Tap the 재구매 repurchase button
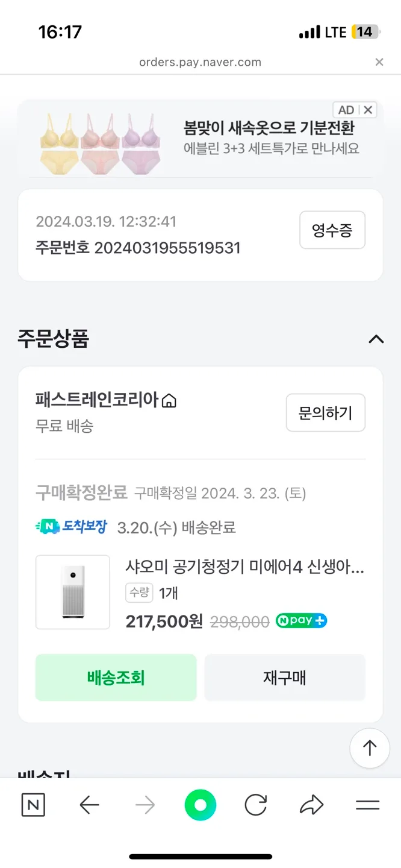 285,678
